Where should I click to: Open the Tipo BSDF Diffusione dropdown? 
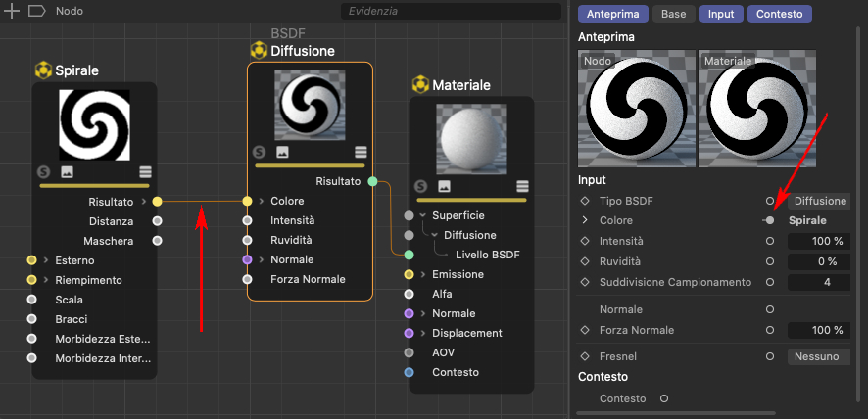tap(820, 201)
